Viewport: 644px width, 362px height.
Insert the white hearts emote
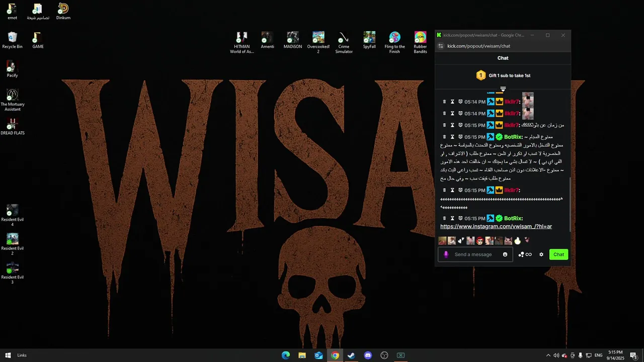(x=461, y=241)
